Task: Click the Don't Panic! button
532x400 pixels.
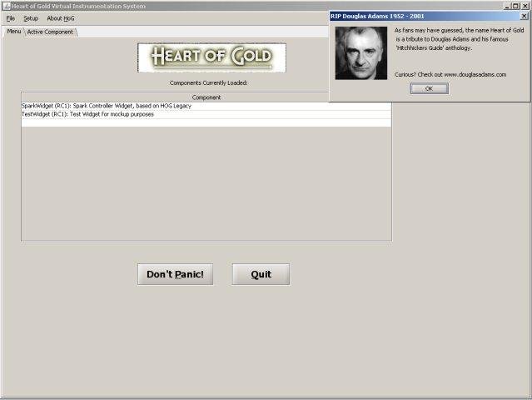Action: click(175, 274)
